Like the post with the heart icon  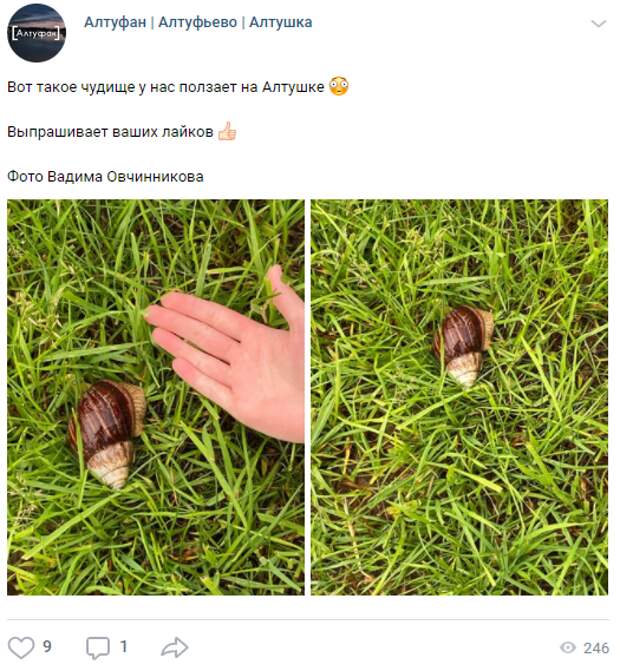point(21,647)
